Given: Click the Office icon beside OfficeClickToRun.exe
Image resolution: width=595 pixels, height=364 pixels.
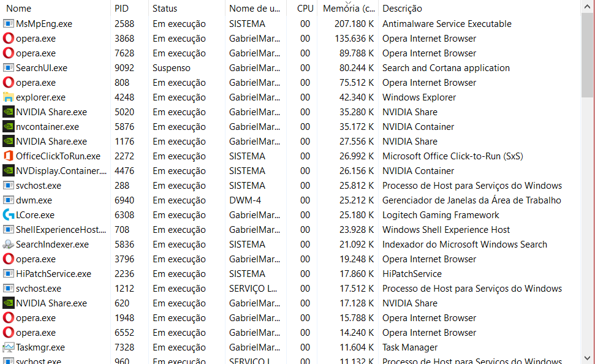Looking at the screenshot, I should point(9,156).
